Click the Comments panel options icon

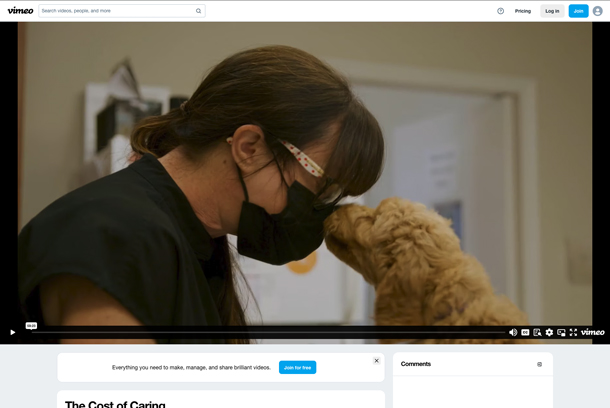pos(539,364)
